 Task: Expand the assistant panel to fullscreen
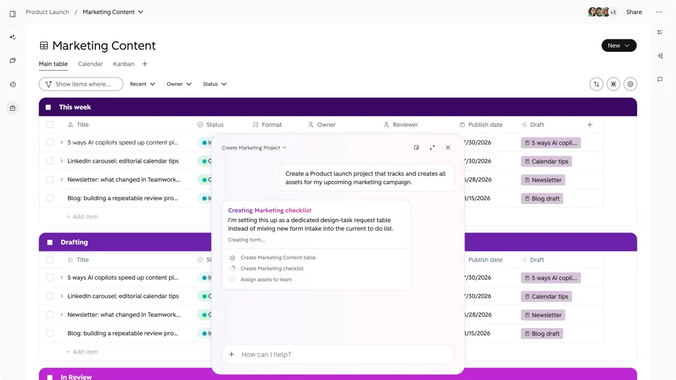tap(432, 148)
